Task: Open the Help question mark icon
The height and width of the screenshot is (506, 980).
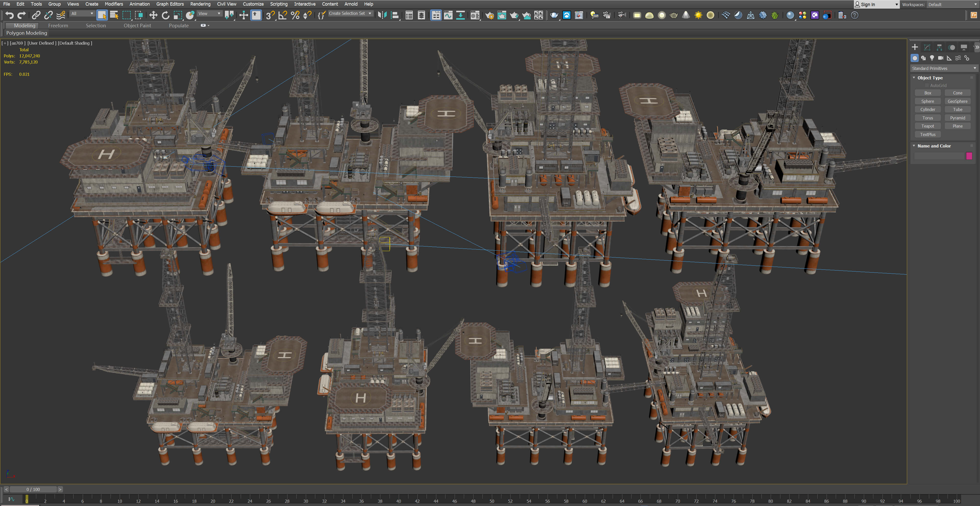Action: [854, 15]
